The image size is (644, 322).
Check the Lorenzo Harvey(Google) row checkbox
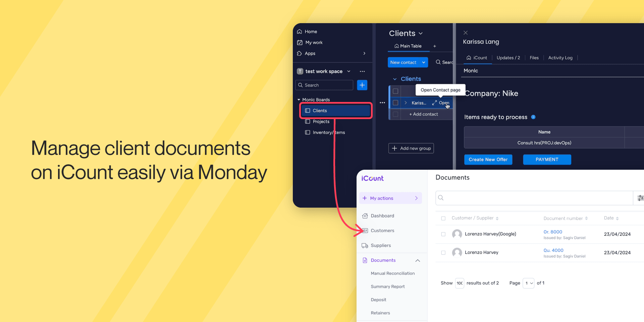click(x=443, y=234)
